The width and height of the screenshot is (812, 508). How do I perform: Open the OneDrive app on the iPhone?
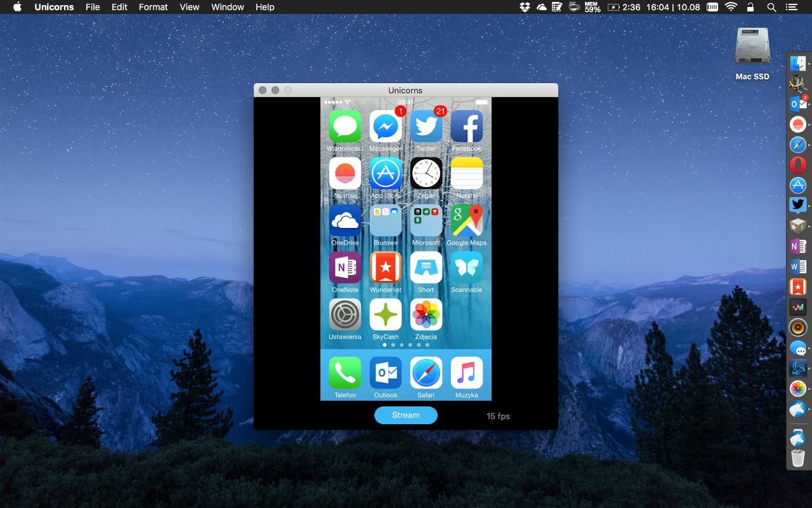(345, 220)
